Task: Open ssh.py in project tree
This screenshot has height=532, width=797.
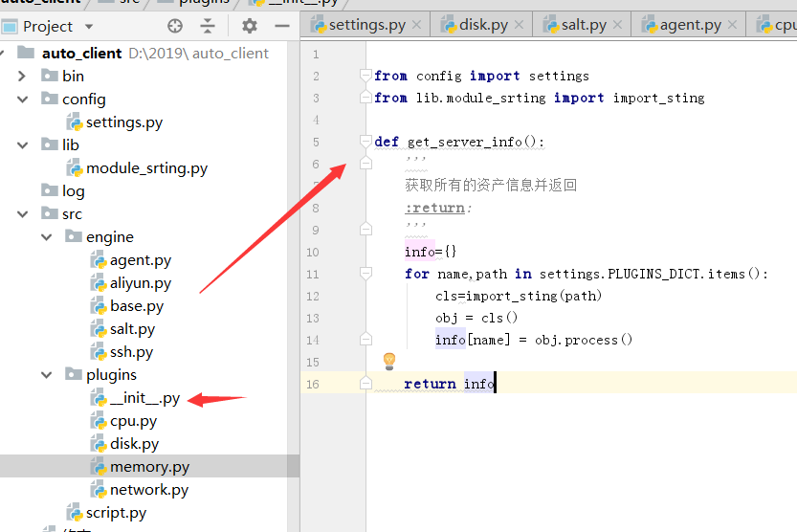Action: coord(131,352)
